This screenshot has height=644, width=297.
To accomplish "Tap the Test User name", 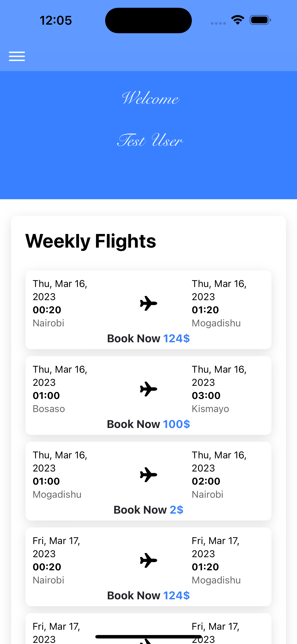I will (x=150, y=140).
